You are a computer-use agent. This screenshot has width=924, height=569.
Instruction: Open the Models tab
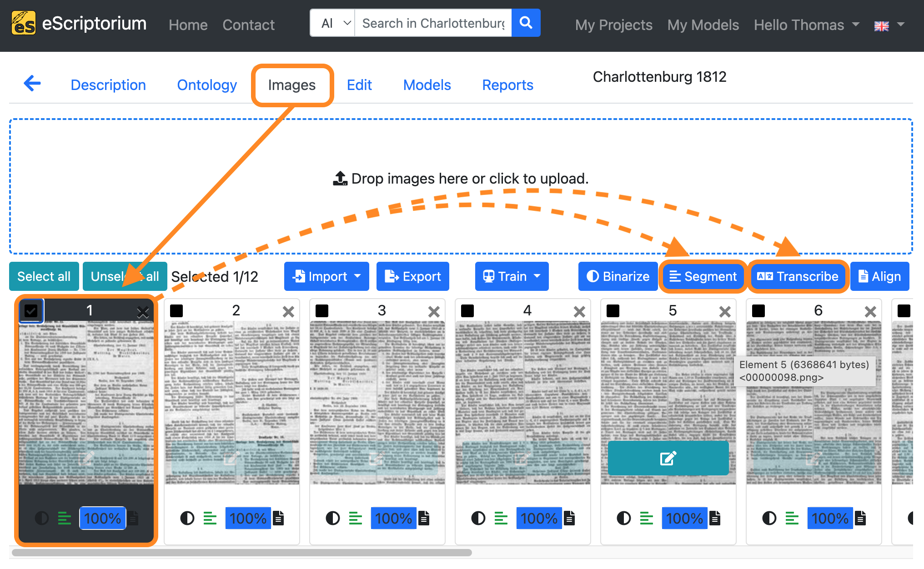click(x=427, y=85)
